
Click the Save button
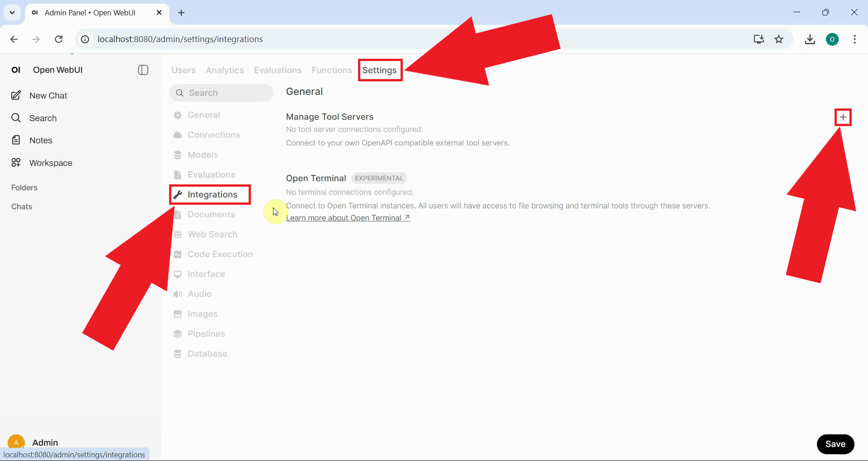835,444
